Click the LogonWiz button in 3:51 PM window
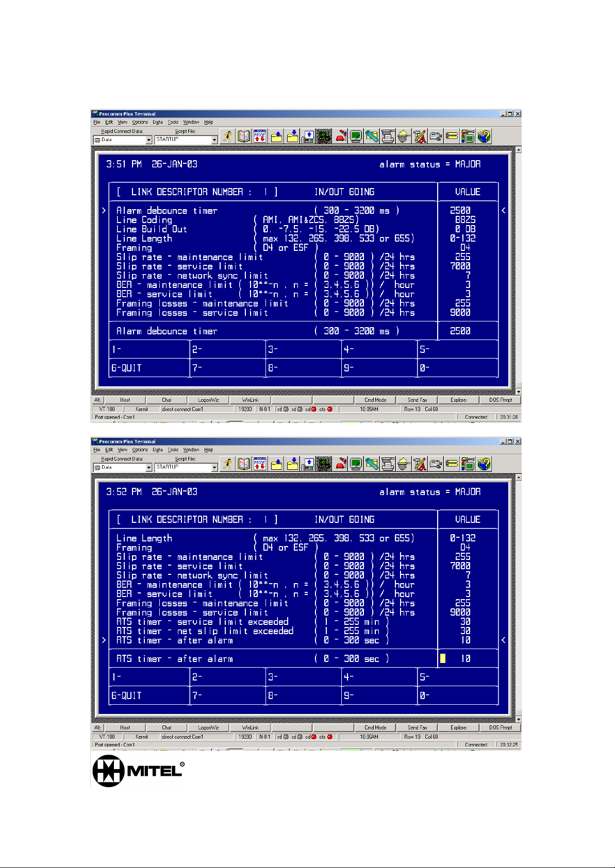 (x=209, y=400)
